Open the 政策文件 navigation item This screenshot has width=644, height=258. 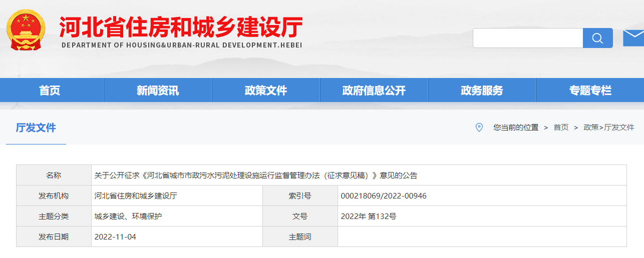[266, 90]
